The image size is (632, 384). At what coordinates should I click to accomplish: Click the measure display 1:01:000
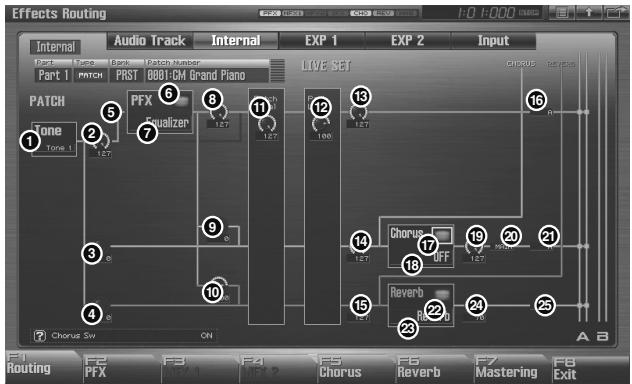click(x=486, y=13)
